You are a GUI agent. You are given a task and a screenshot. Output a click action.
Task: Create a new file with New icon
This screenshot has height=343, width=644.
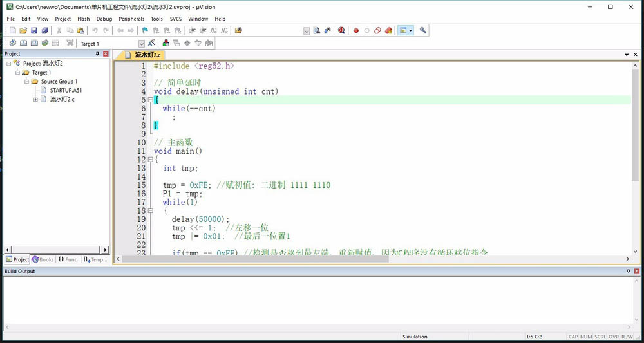tap(13, 30)
